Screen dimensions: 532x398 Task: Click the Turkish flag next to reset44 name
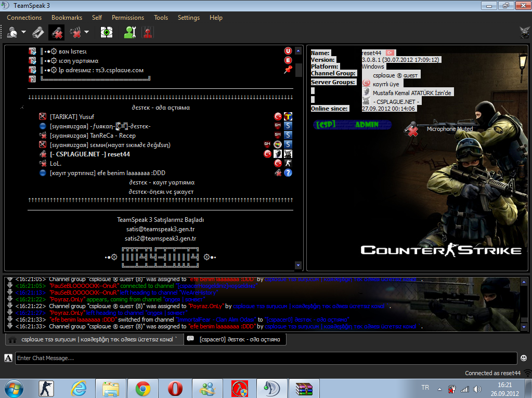(x=390, y=53)
